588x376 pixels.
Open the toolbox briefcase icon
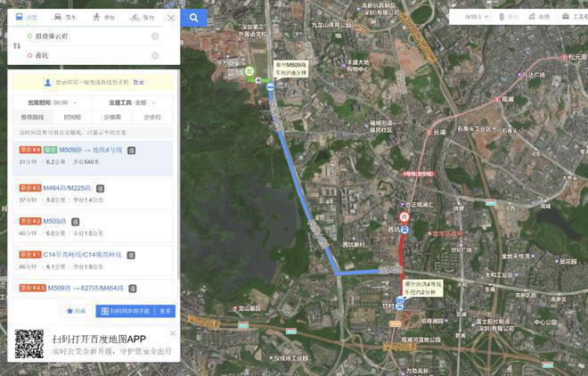(566, 17)
